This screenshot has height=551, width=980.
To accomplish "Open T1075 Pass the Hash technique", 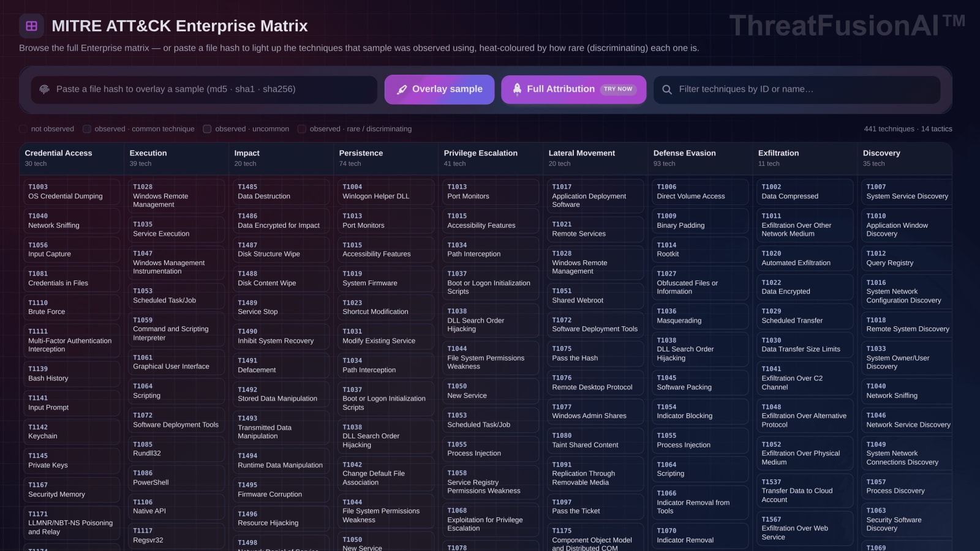I will [x=595, y=353].
